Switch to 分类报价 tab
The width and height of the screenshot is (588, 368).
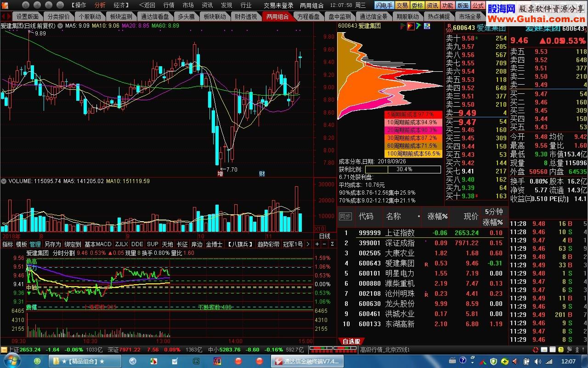click(x=59, y=16)
